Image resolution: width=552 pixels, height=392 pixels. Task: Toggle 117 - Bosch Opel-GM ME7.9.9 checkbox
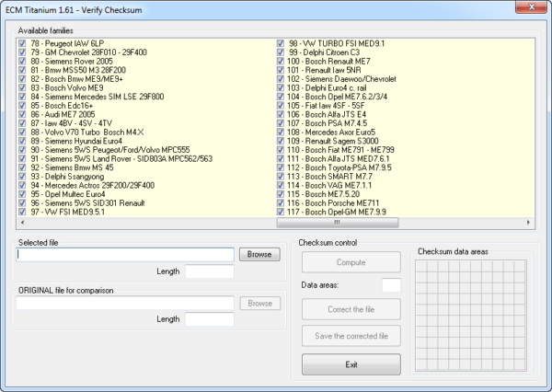281,212
